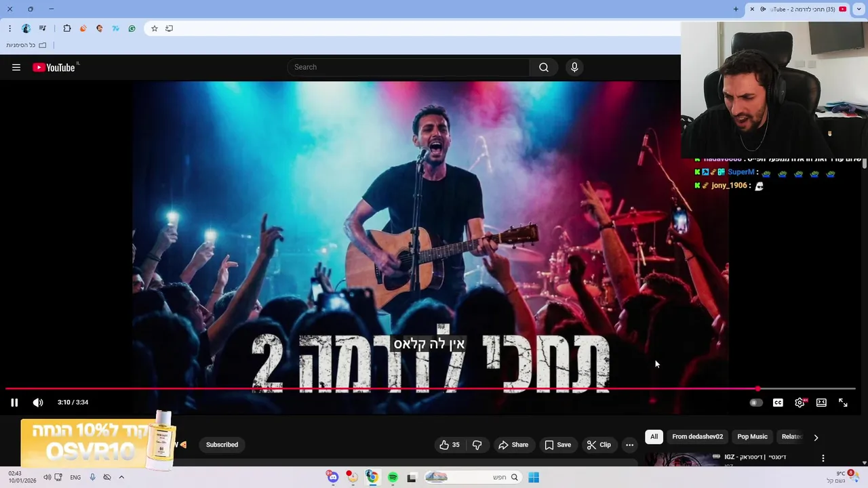Click the jony_1906 chat username
The width and height of the screenshot is (868, 488).
729,186
